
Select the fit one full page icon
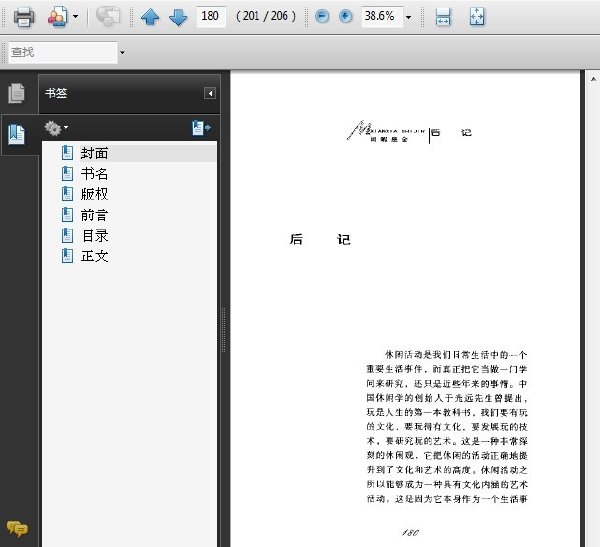click(477, 17)
